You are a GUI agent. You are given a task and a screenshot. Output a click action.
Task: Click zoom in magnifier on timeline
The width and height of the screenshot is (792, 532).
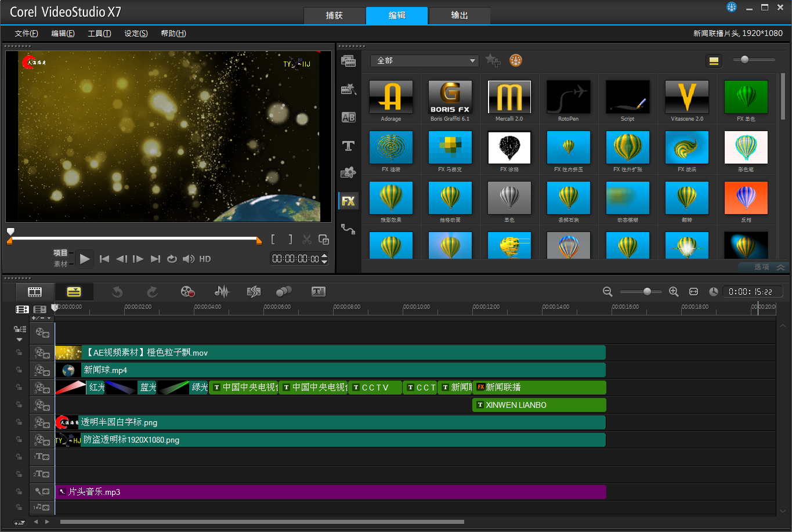[674, 292]
